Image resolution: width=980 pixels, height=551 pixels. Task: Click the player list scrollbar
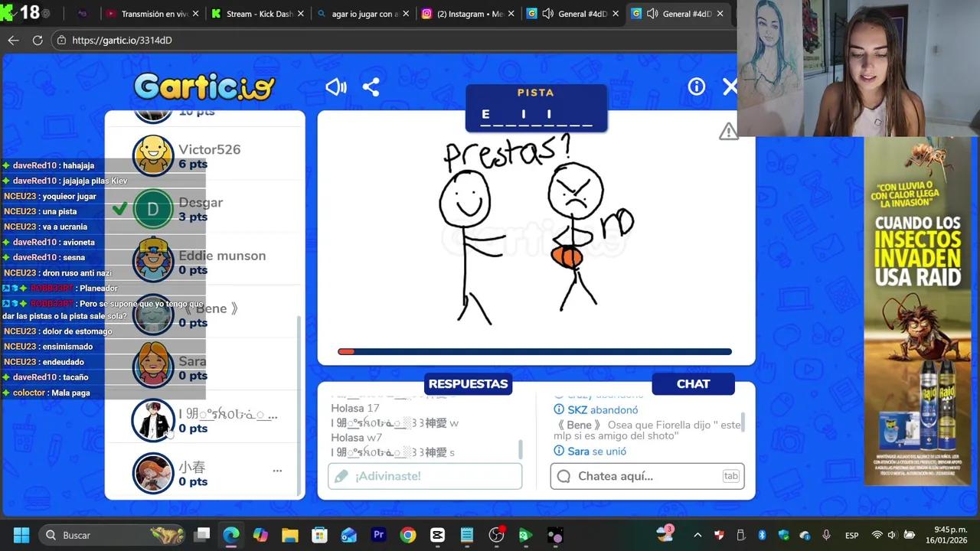pyautogui.click(x=299, y=406)
